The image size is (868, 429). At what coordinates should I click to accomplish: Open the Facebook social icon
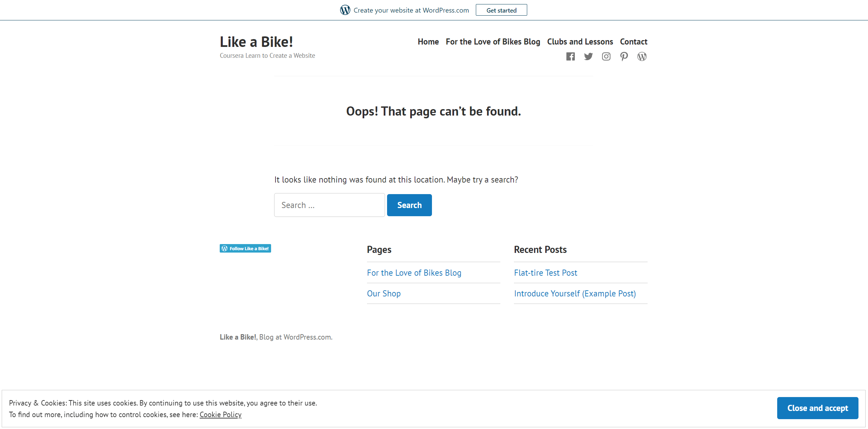[x=570, y=56]
